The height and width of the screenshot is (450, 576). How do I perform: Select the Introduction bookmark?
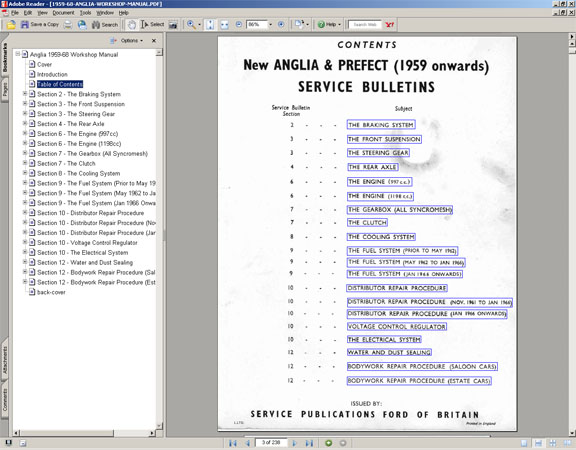[52, 74]
